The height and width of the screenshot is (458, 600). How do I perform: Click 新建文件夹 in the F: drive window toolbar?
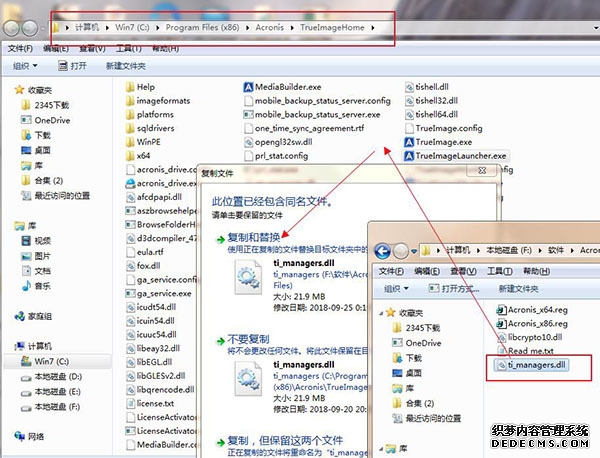click(518, 289)
